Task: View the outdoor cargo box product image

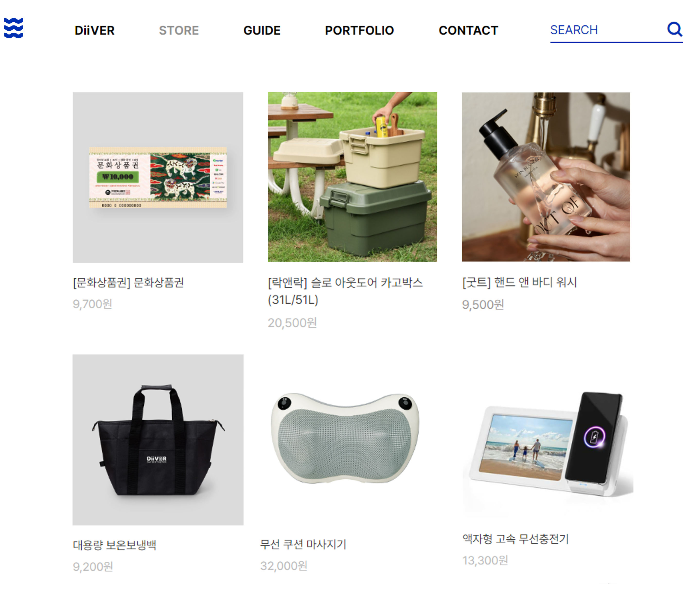Action: (352, 177)
